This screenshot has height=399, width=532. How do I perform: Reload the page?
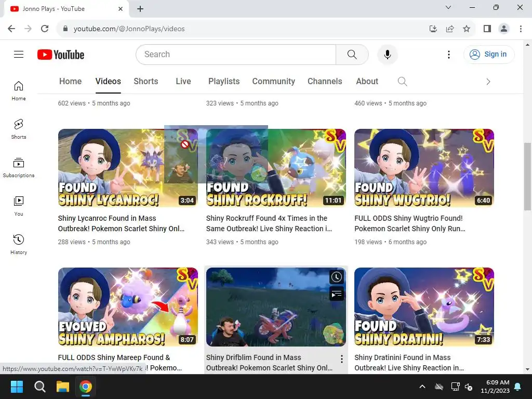pyautogui.click(x=45, y=29)
